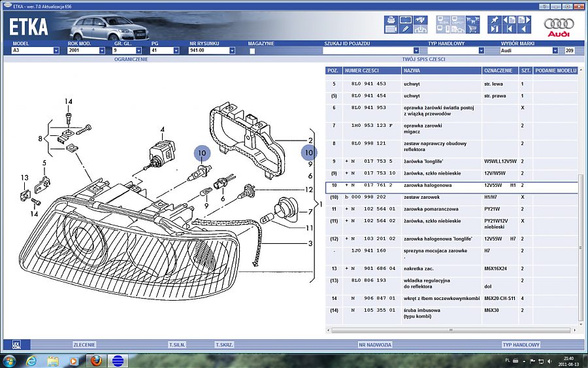Click the ELSA toolbar icon
Image resolution: width=588 pixels, height=368 pixels.
point(443,20)
